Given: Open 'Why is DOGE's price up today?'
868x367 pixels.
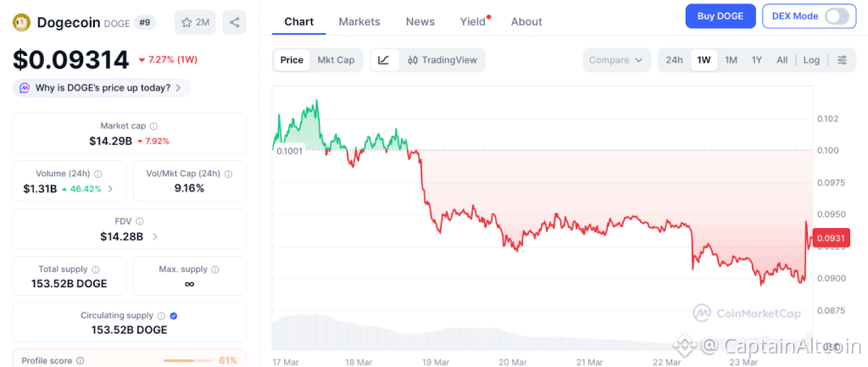Looking at the screenshot, I should pos(102,87).
